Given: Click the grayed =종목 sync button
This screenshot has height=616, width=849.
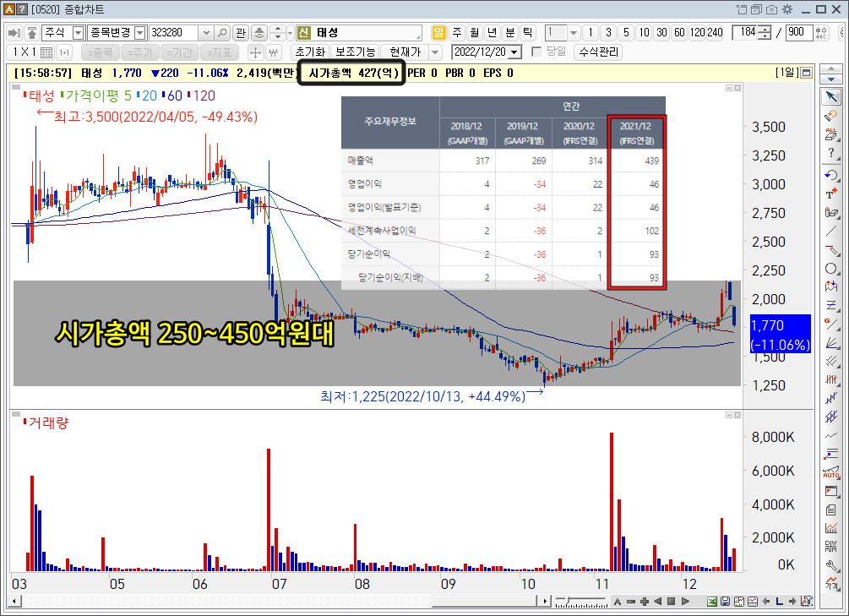Looking at the screenshot, I should (x=101, y=52).
